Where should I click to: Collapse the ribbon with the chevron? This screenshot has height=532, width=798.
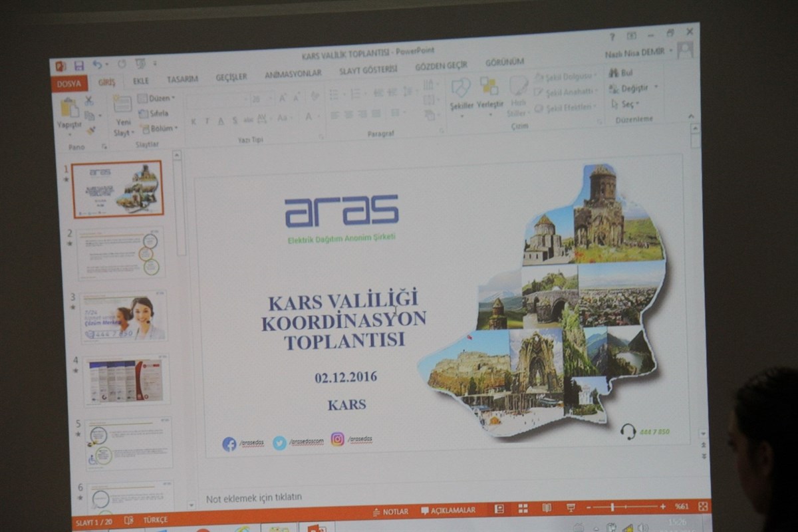click(690, 116)
